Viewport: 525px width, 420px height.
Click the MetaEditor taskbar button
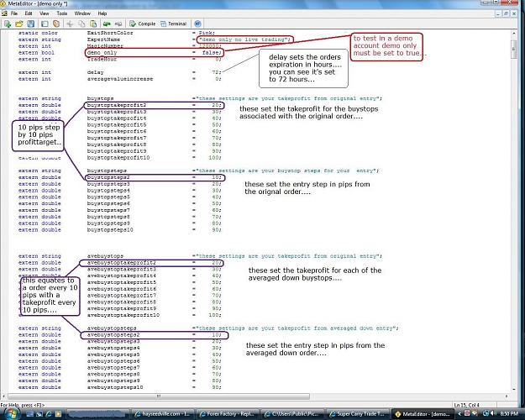[x=423, y=414]
